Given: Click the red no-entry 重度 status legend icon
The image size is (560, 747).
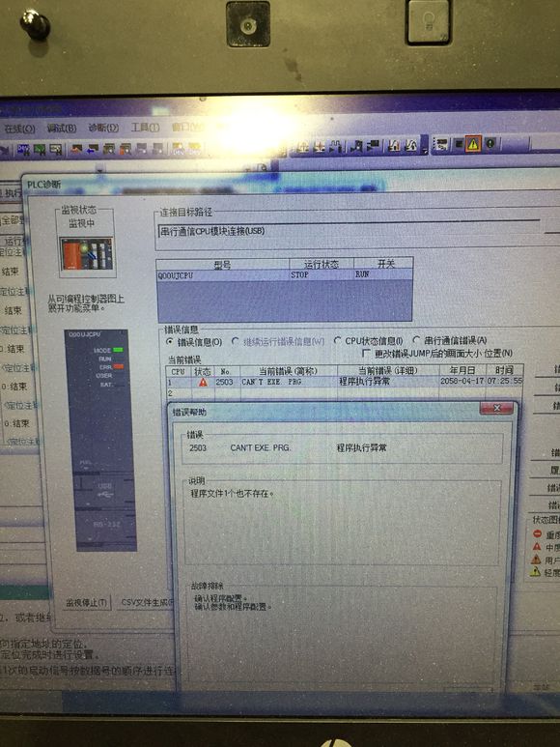Looking at the screenshot, I should (x=537, y=534).
